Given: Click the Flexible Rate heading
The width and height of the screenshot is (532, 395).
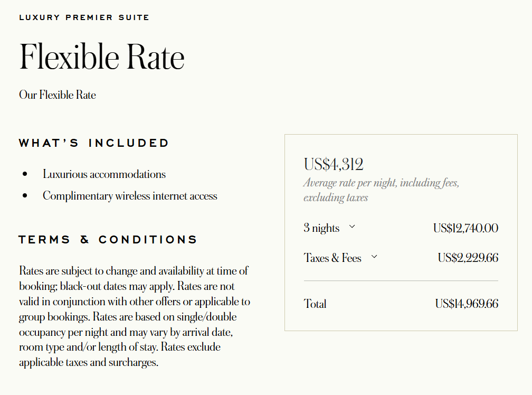Looking at the screenshot, I should pyautogui.click(x=102, y=57).
